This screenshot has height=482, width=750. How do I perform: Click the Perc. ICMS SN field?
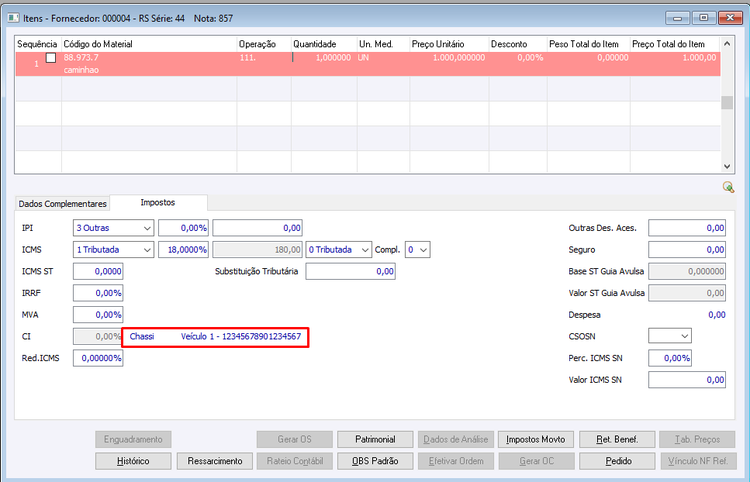click(670, 358)
